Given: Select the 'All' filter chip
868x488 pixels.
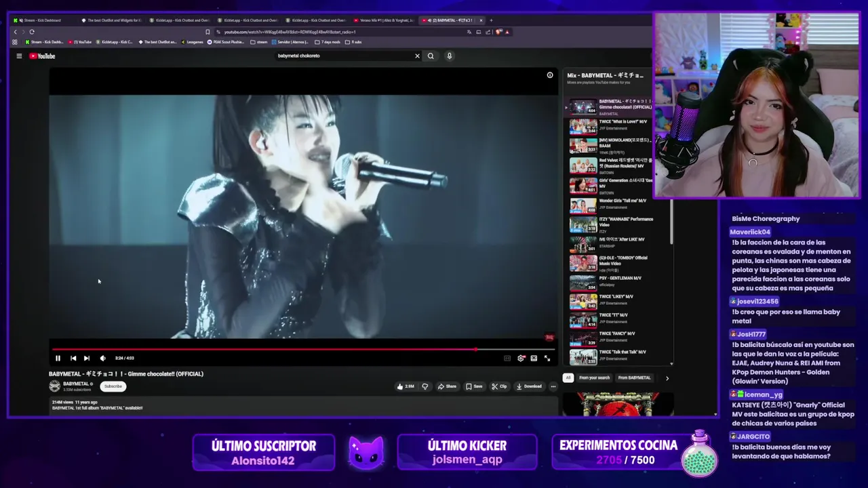Looking at the screenshot, I should click(x=568, y=378).
